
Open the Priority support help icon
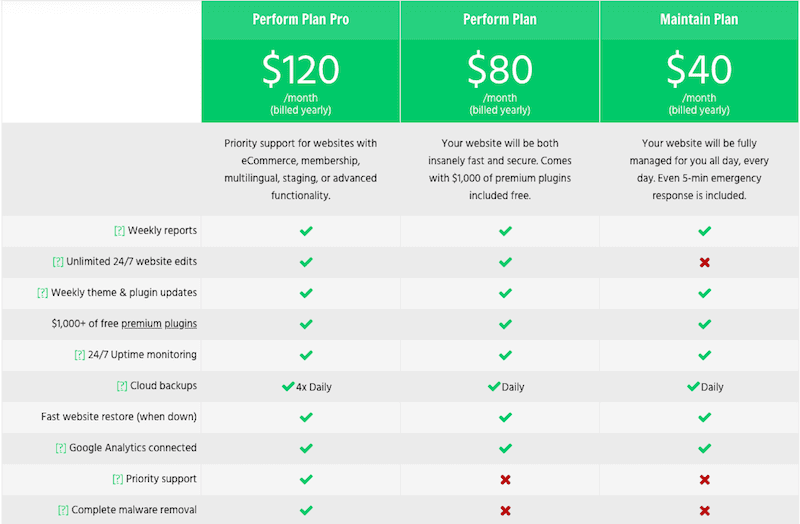[118, 479]
